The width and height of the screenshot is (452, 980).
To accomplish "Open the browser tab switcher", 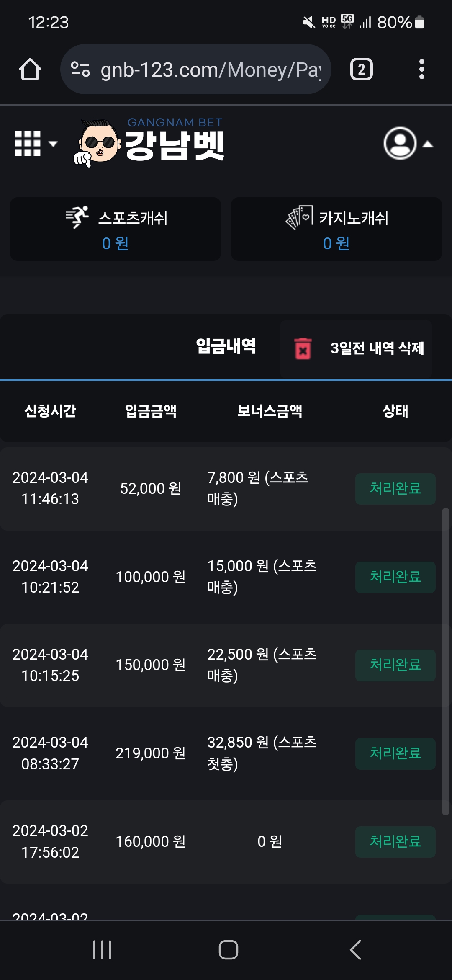I will pyautogui.click(x=362, y=69).
